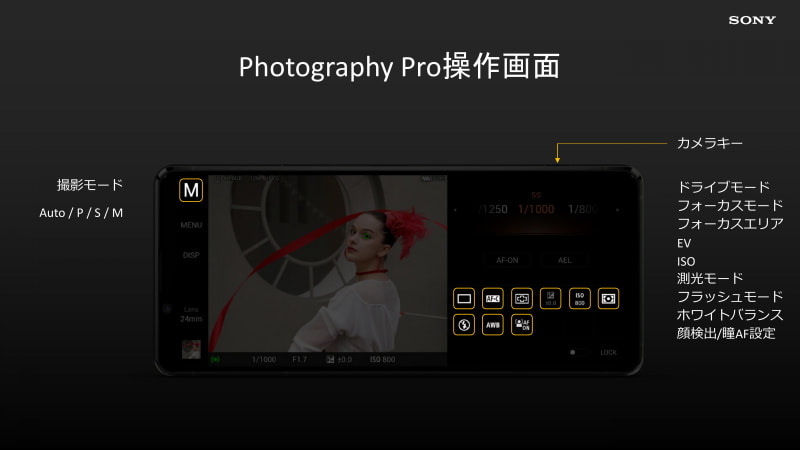Select the 1/1000 shutter speed value
This screenshot has height=450, width=800.
click(536, 209)
